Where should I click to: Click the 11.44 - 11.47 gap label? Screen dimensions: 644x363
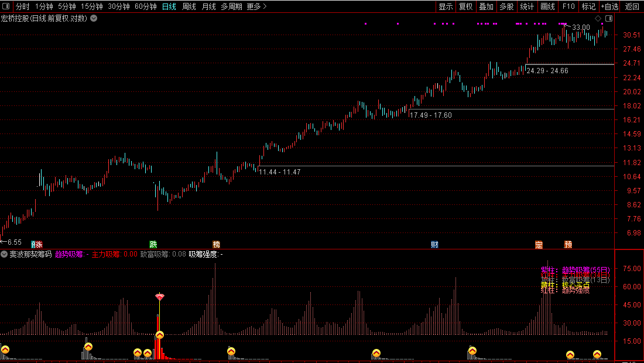pyautogui.click(x=280, y=172)
